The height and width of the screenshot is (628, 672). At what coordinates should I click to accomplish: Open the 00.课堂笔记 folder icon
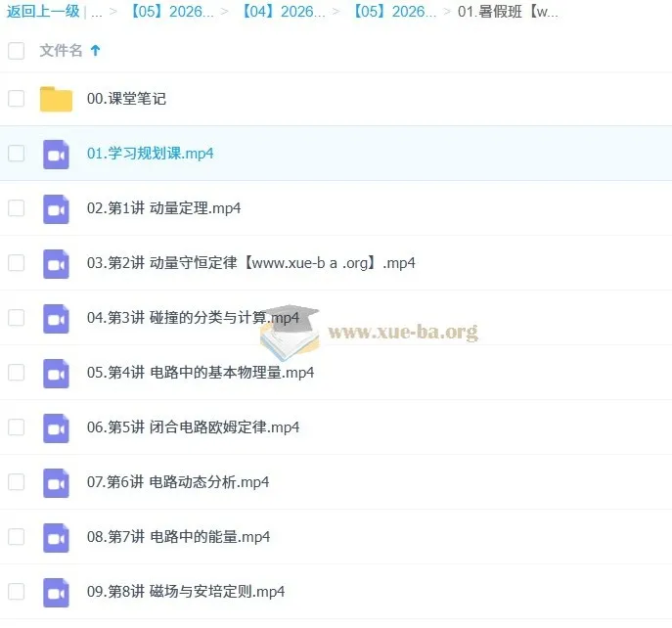(x=56, y=99)
